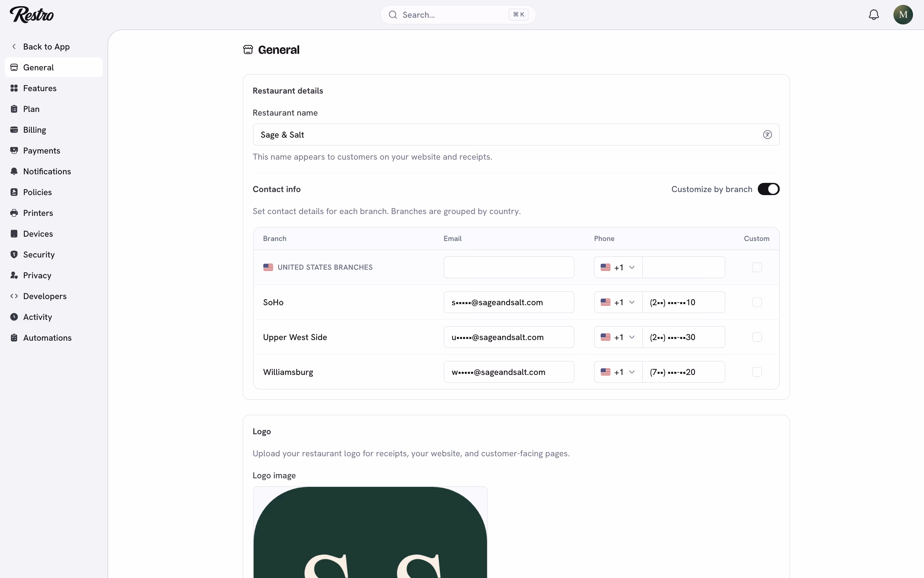
Task: Click the back arrow icon beside Back to App
Action: point(14,46)
